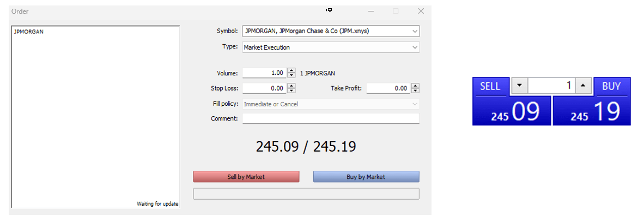The width and height of the screenshot is (644, 222).
Task: Click BUY on the one-click trading panel
Action: tap(611, 86)
